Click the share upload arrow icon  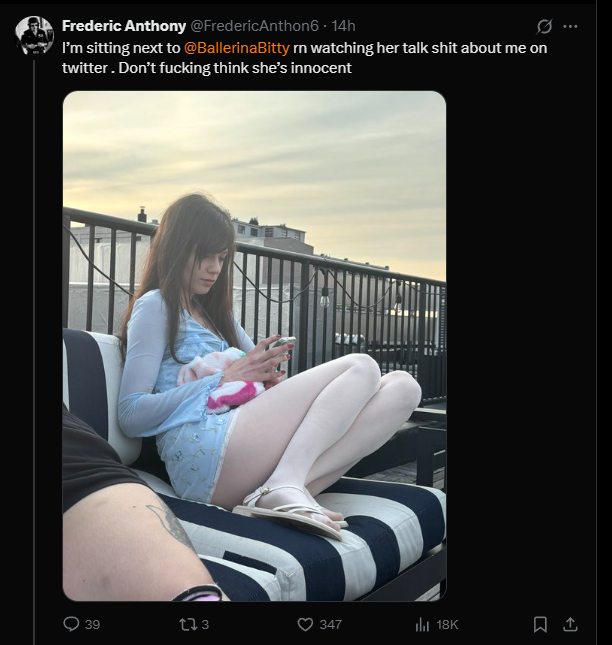[570, 624]
